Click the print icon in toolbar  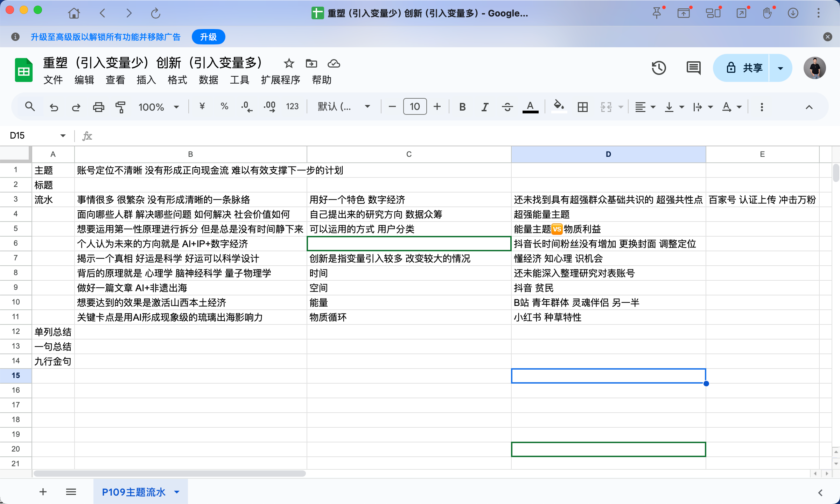point(98,107)
